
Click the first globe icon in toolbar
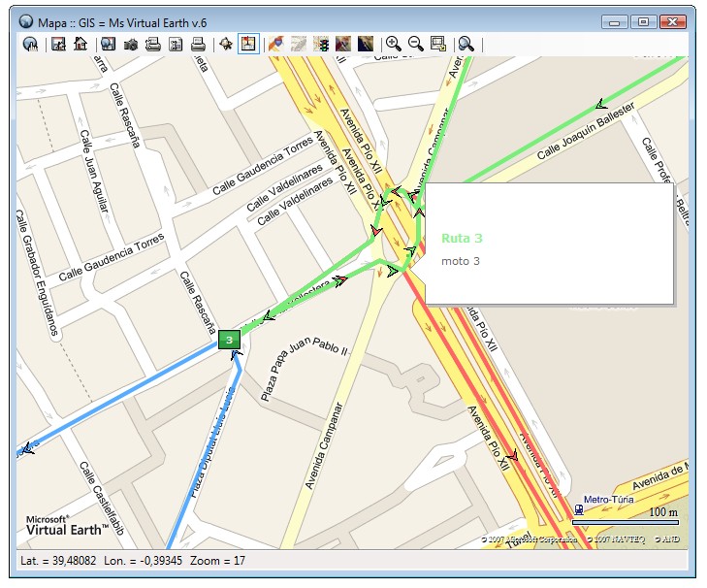point(30,44)
